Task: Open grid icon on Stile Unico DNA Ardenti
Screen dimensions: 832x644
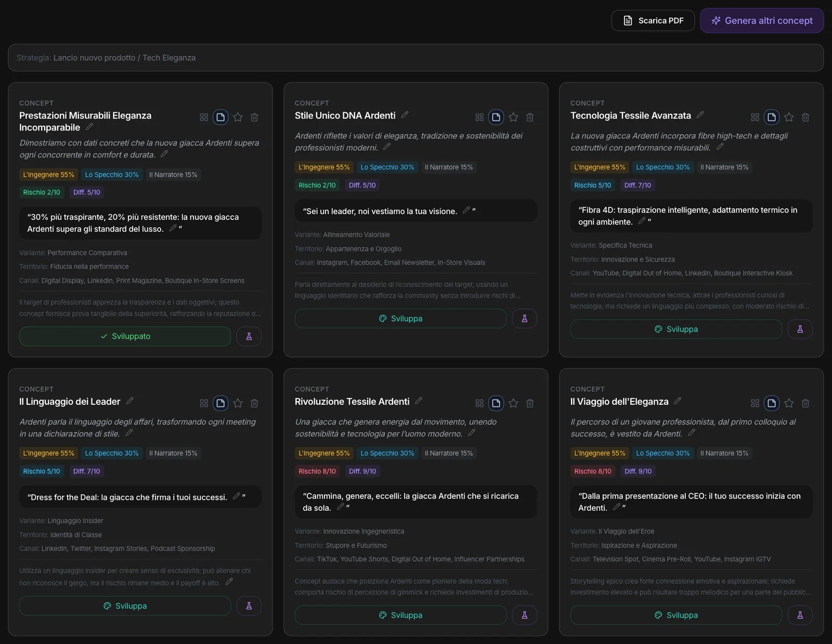Action: coord(479,117)
